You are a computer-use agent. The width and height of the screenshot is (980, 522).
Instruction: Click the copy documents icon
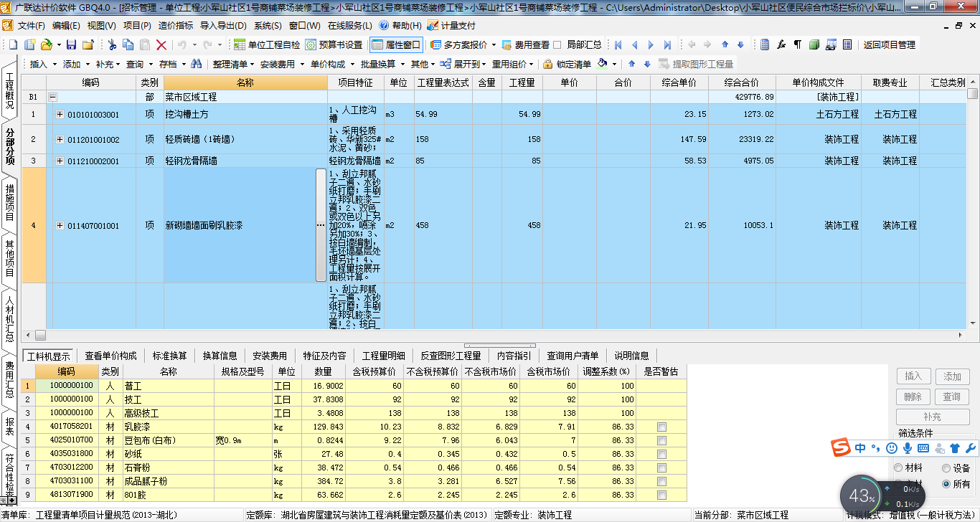coord(128,44)
